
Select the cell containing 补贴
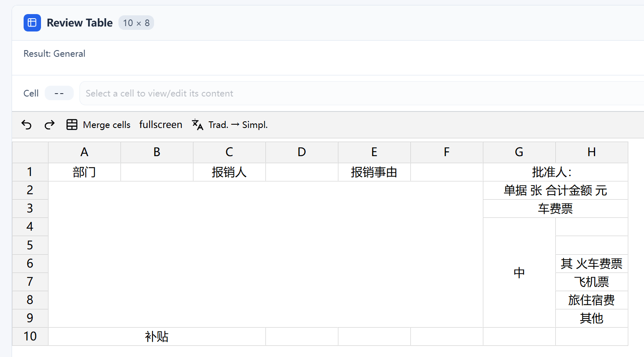click(x=157, y=336)
